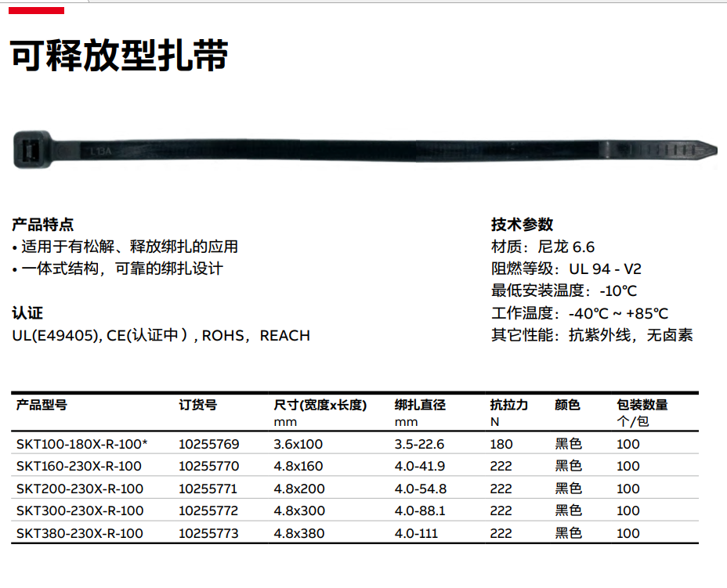Screen dimensions: 727x588
Task: Click the 产品型号 column header
Action: coord(42,405)
